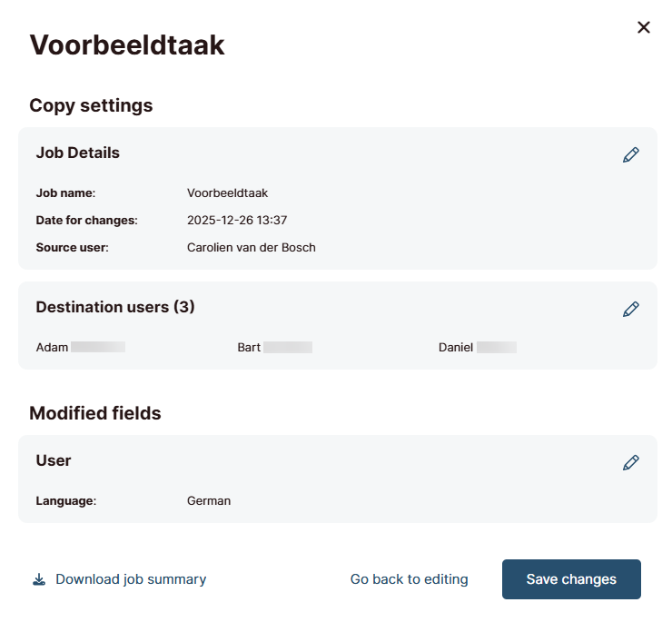The height and width of the screenshot is (632, 672).
Task: Save changes to the job
Action: click(571, 579)
